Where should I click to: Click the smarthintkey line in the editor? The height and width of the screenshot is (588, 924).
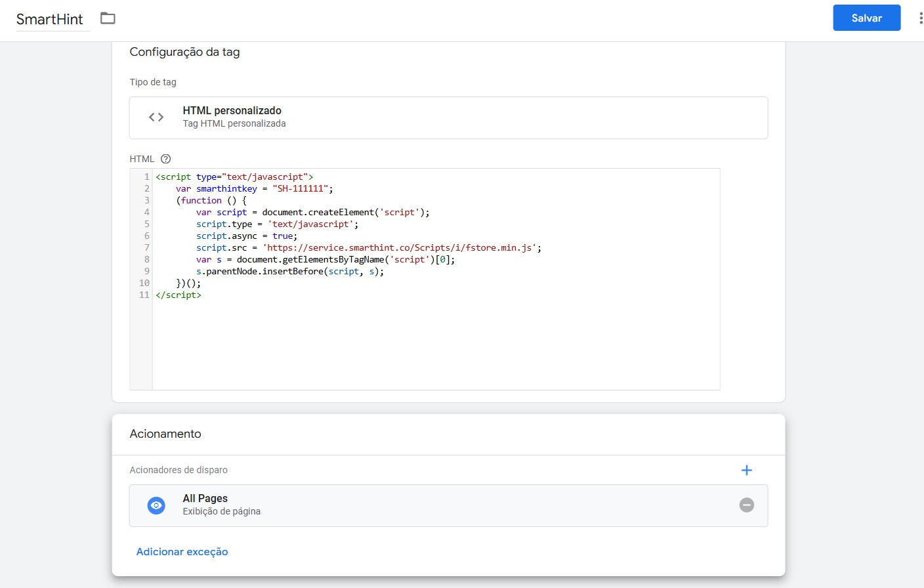coord(255,188)
